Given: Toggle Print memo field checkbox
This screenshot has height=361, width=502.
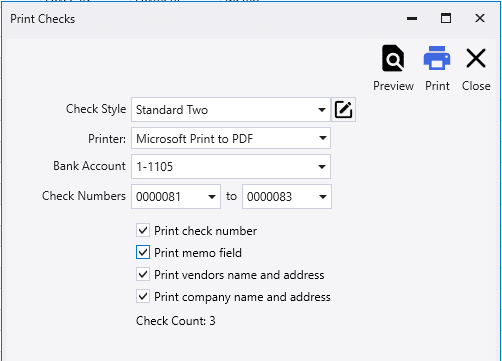Looking at the screenshot, I should 143,253.
